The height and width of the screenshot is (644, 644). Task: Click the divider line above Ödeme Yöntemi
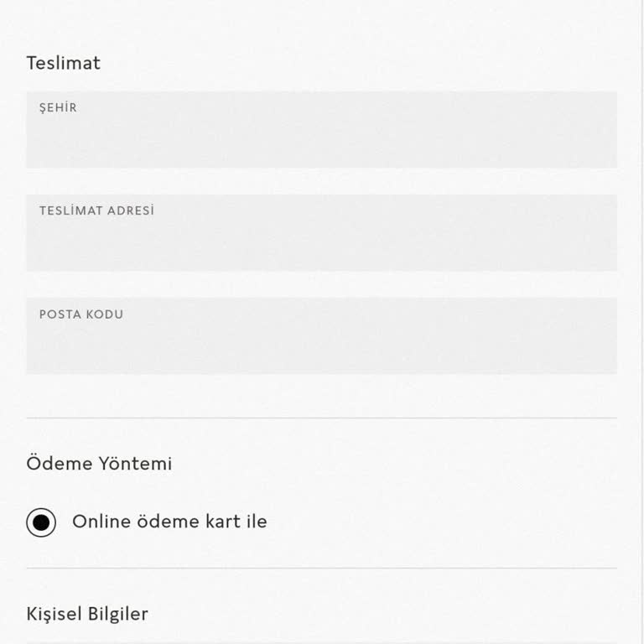[321, 418]
